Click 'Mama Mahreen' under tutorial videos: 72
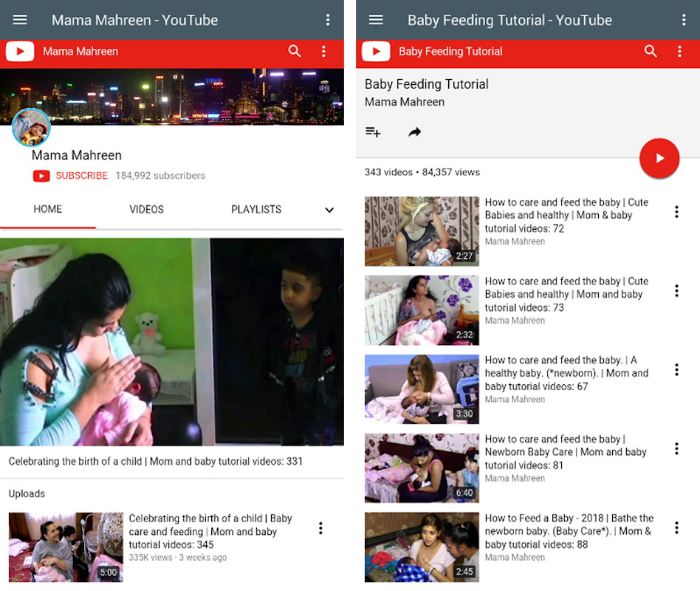700x591 pixels. click(x=515, y=242)
